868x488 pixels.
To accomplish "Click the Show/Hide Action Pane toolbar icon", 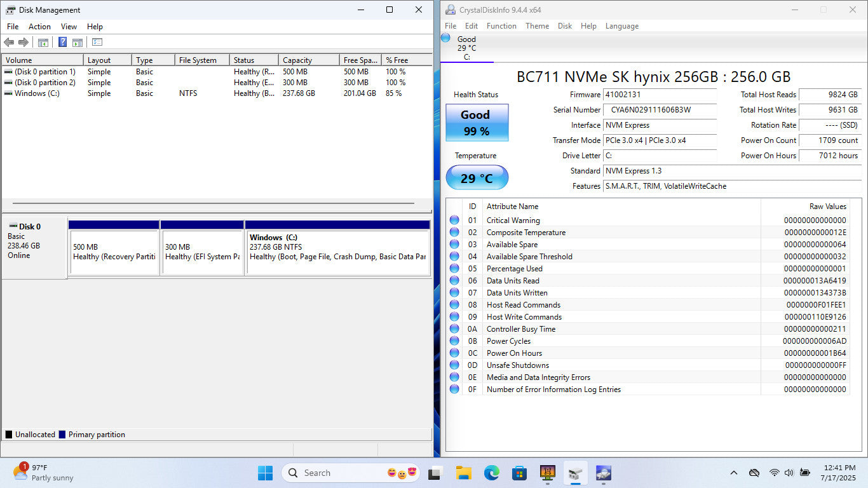I will (x=78, y=43).
